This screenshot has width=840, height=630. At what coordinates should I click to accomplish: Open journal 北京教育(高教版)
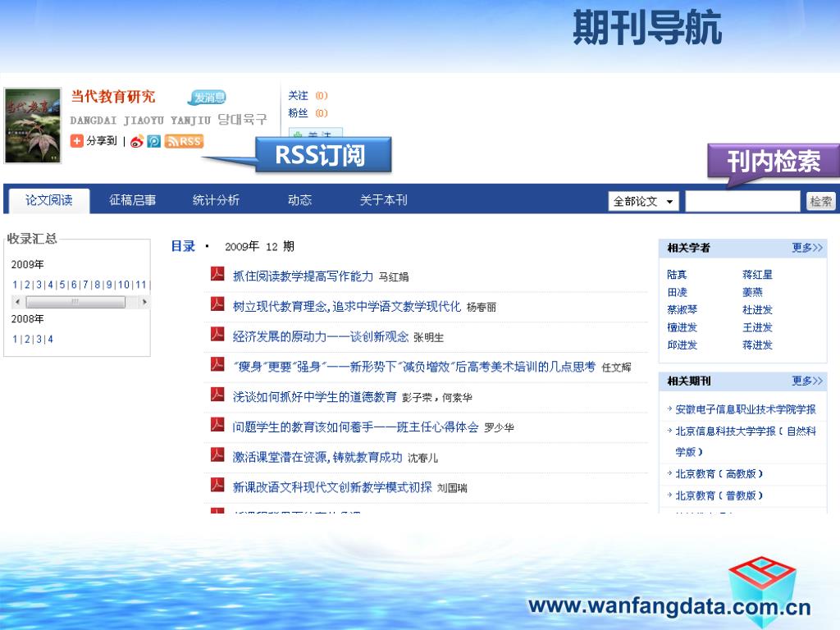click(719, 473)
